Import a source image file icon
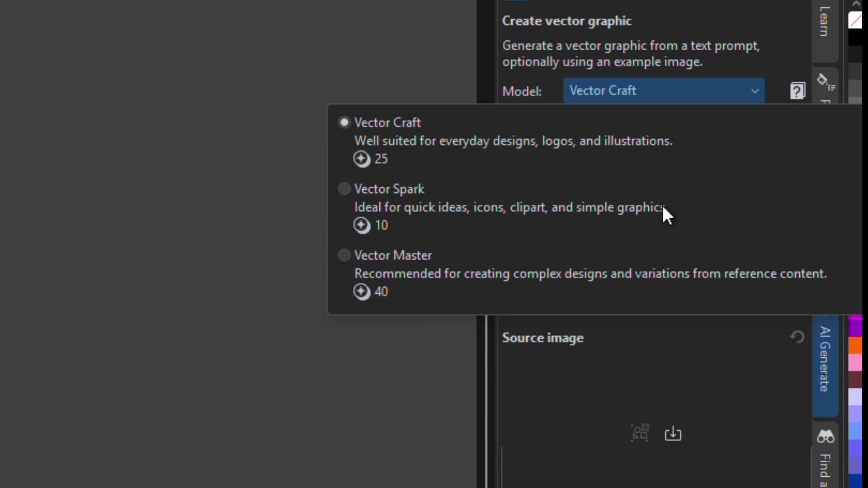 click(673, 433)
